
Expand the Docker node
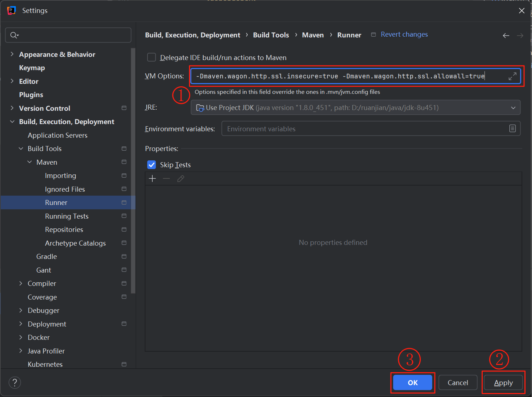pyautogui.click(x=21, y=337)
